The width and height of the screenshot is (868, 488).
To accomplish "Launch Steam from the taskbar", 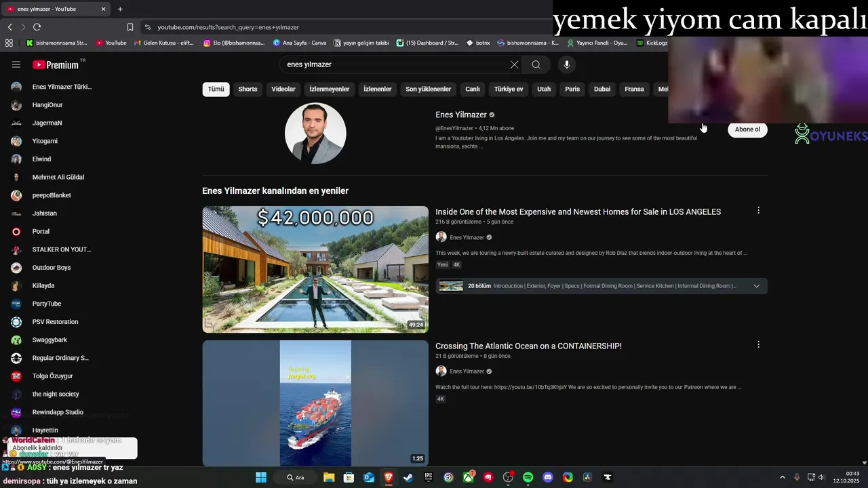I will 408,477.
